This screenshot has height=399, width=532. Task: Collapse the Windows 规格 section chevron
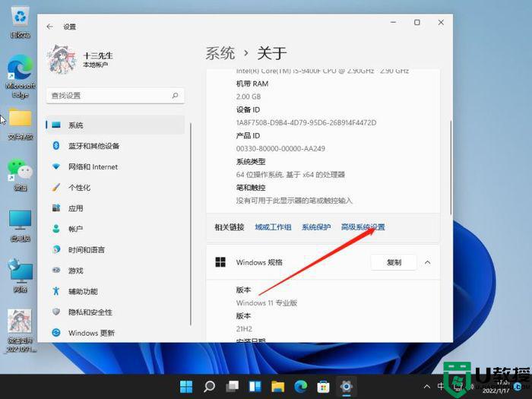[x=427, y=262]
